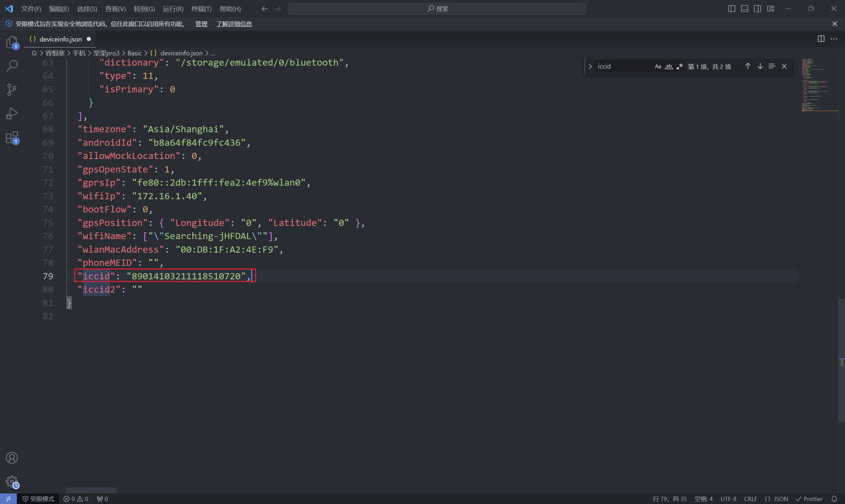Toggle regular expression in find widget
Screen dimensions: 845x504
coord(680,66)
